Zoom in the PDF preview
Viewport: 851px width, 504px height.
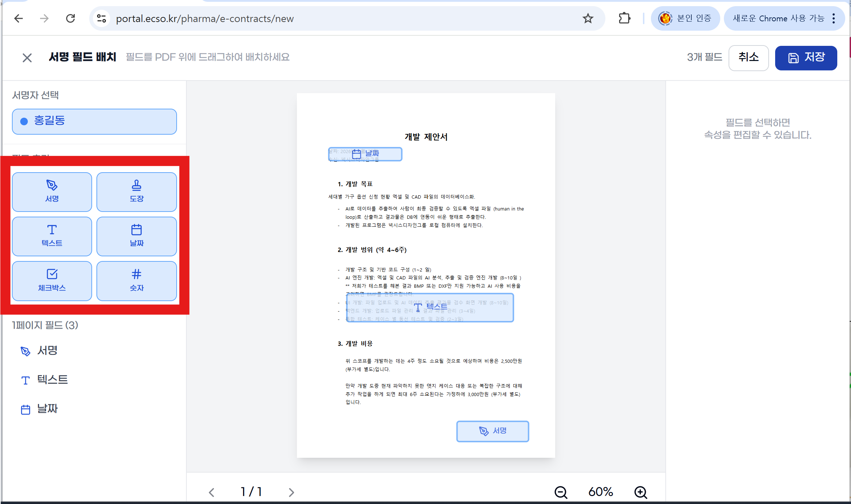tap(640, 492)
